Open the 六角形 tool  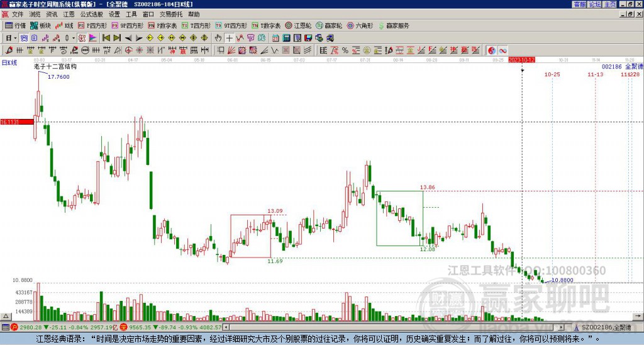pyautogui.click(x=360, y=25)
